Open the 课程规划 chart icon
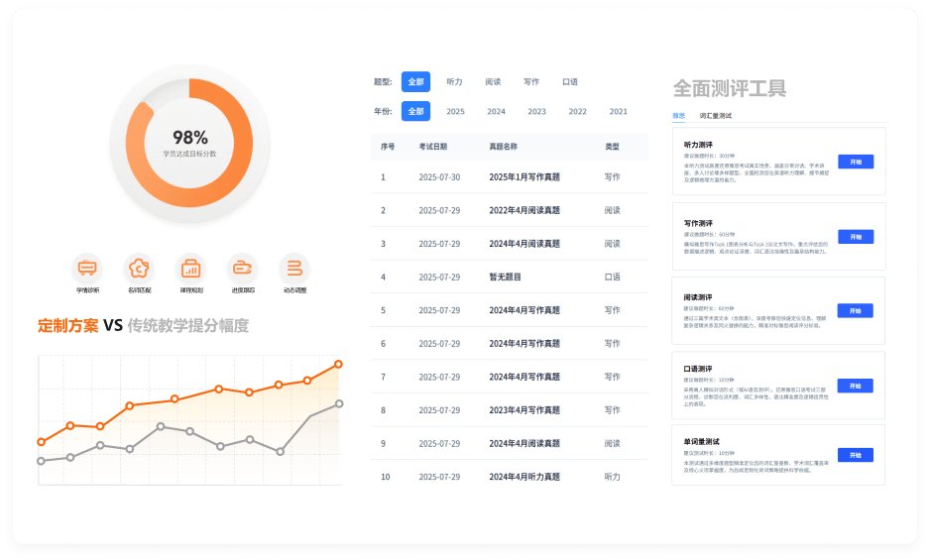This screenshot has width=930, height=560. click(x=191, y=268)
